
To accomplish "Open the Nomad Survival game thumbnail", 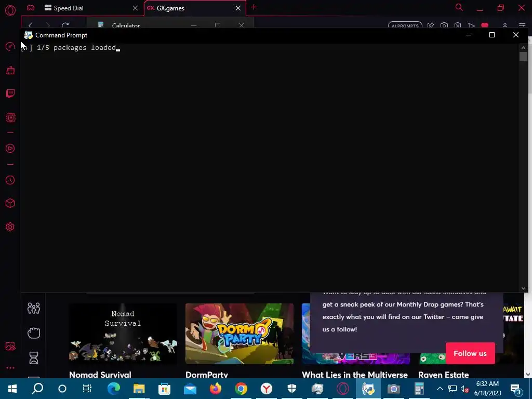I will tap(123, 334).
